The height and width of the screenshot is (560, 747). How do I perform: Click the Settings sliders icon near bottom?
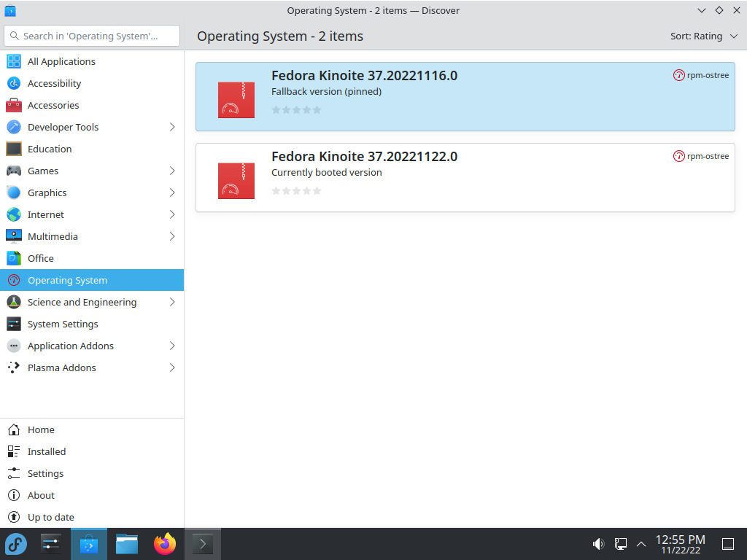14,474
